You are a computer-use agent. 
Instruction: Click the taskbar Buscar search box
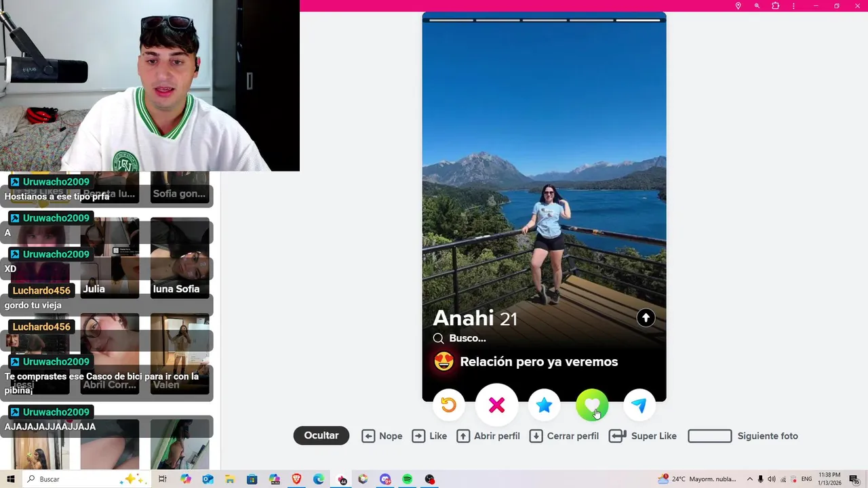[x=87, y=479]
